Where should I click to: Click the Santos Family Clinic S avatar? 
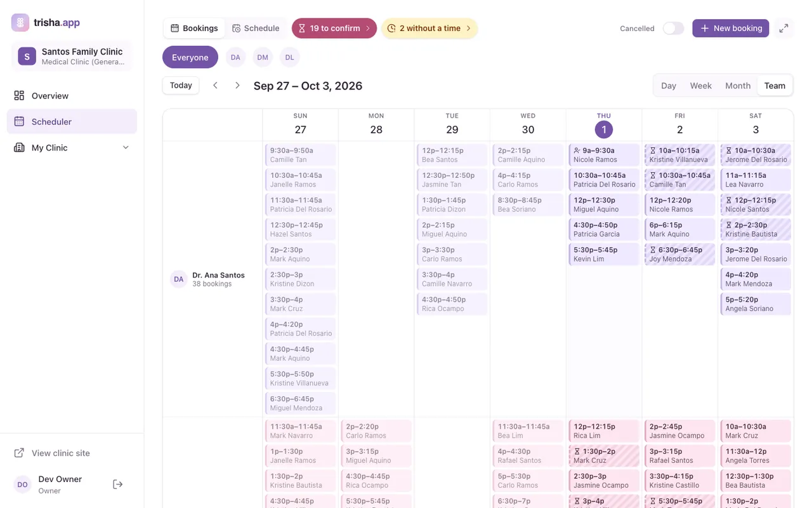[27, 56]
